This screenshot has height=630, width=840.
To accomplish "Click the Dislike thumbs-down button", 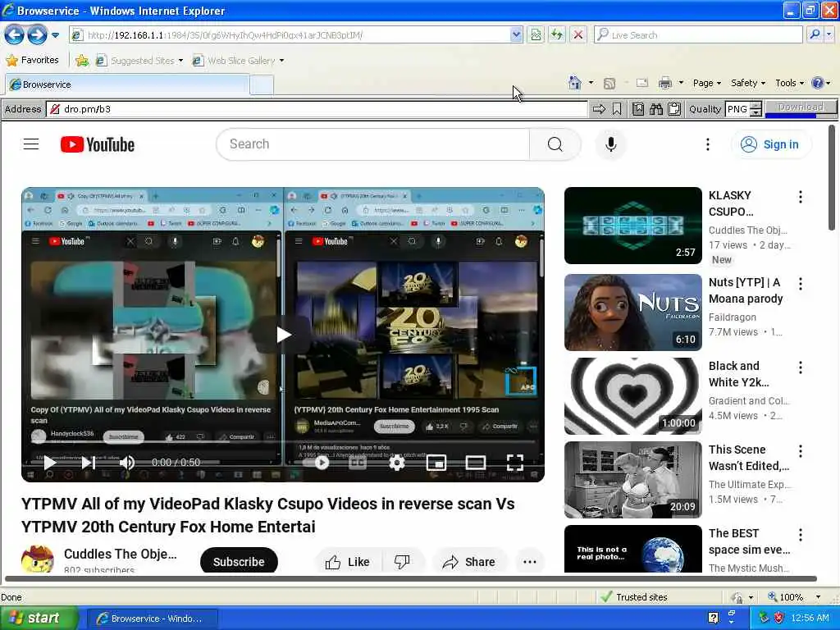I will pyautogui.click(x=402, y=562).
